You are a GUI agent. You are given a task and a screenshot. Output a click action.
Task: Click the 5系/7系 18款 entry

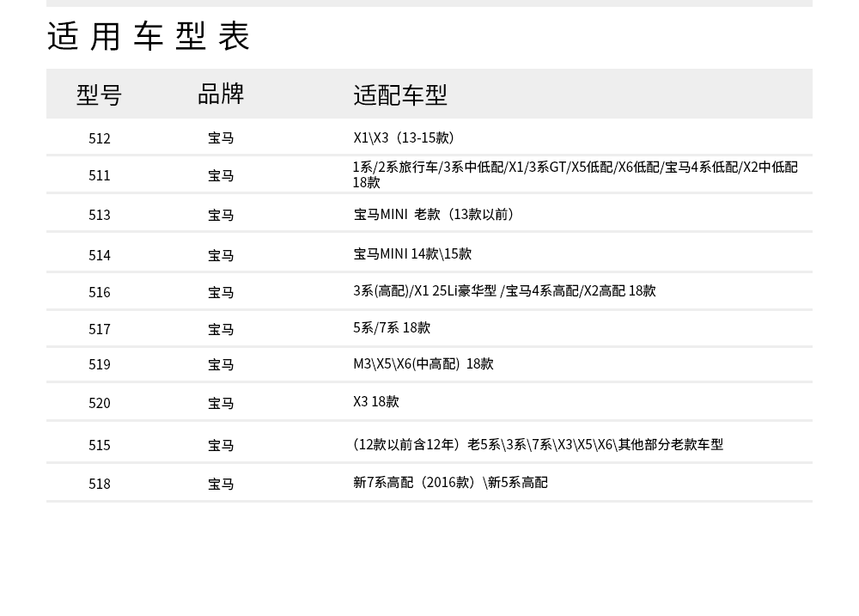(392, 328)
